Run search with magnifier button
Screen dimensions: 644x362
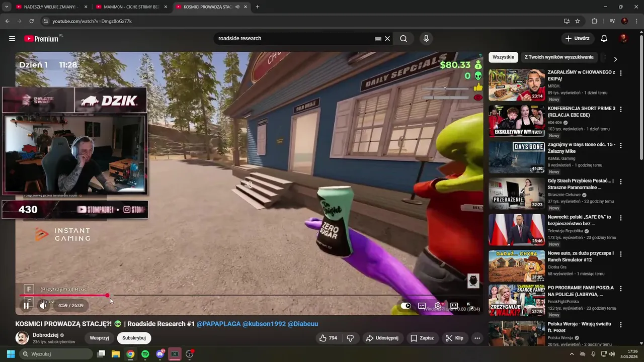click(x=404, y=39)
